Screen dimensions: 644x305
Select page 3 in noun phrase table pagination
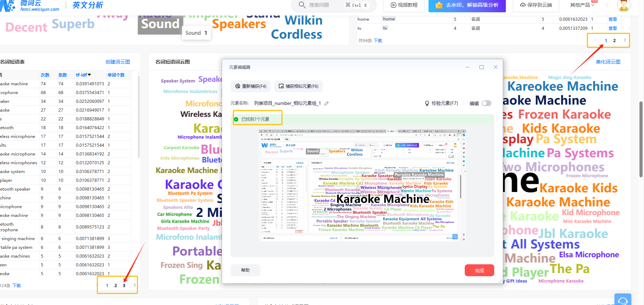124,286
